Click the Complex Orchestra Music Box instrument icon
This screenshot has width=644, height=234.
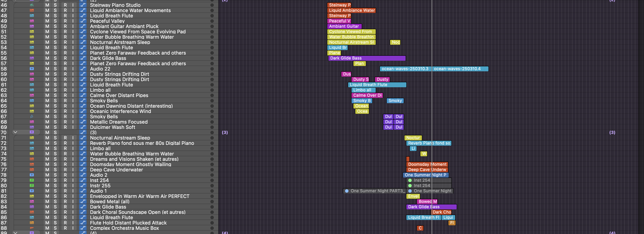(x=32, y=228)
